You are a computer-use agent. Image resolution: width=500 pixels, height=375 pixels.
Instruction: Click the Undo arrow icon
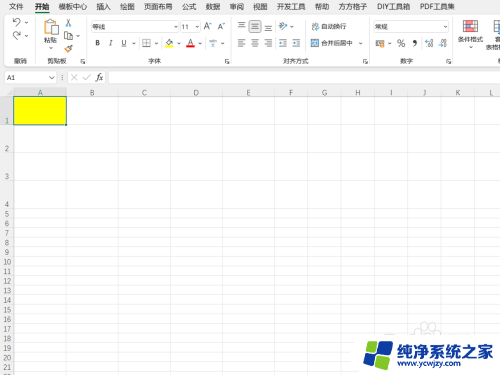coord(16,22)
